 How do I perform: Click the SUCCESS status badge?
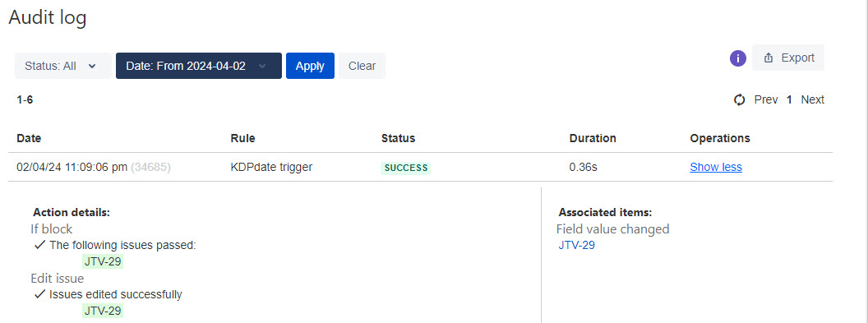pyautogui.click(x=406, y=168)
